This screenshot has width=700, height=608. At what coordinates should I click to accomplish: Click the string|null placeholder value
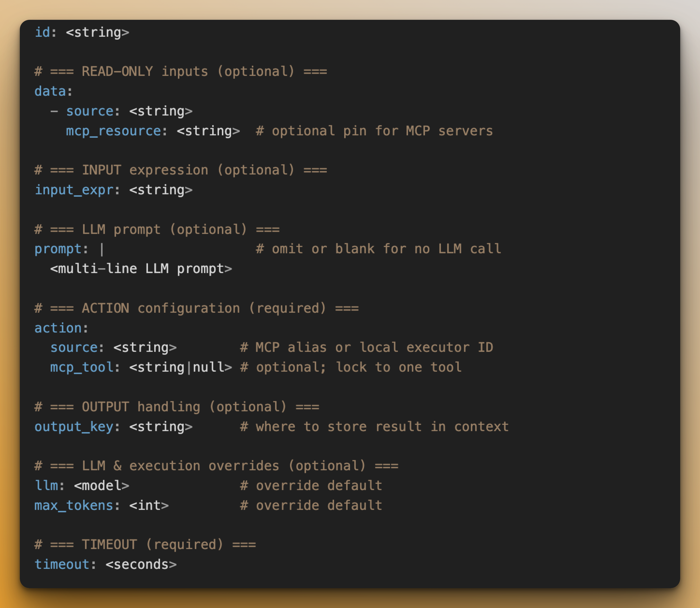tap(181, 368)
